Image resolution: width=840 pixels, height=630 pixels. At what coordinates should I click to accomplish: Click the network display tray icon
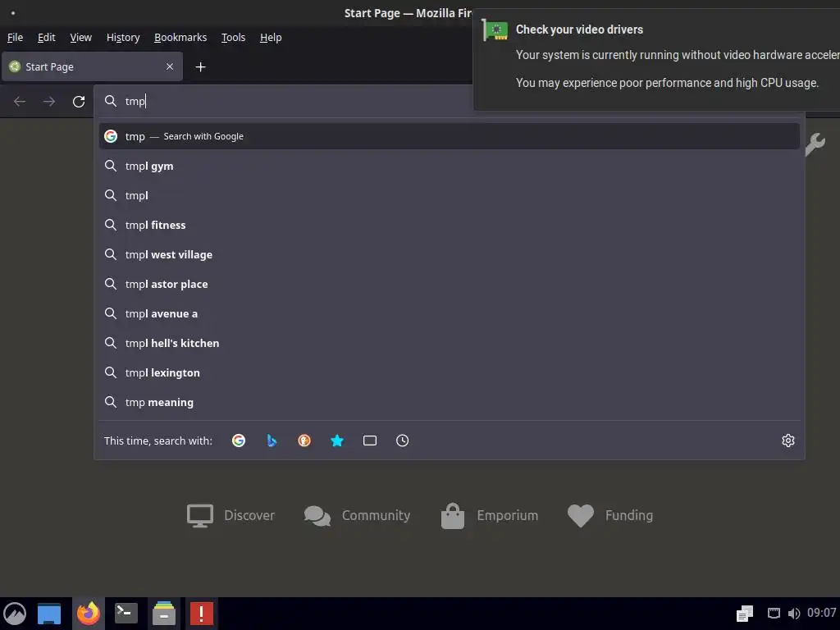tap(774, 614)
